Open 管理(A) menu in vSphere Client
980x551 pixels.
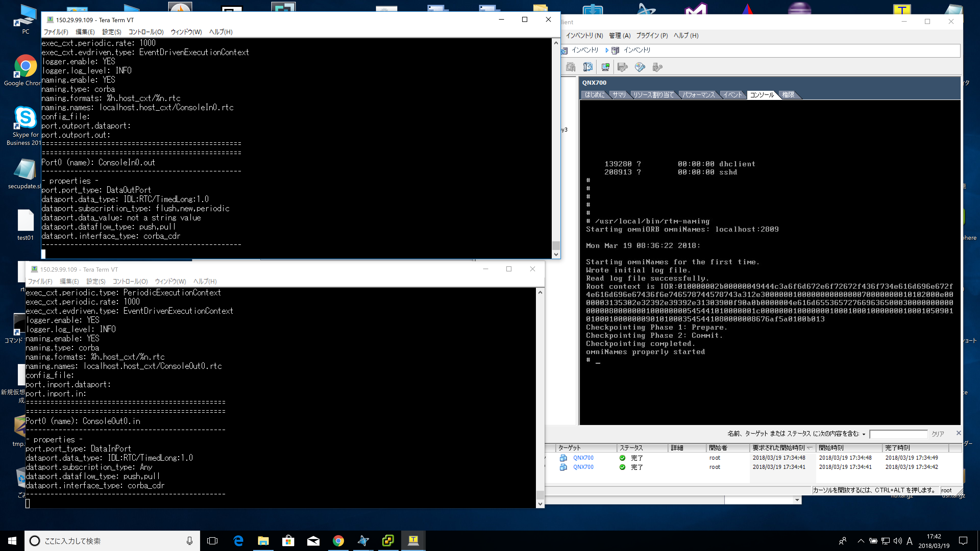pos(620,35)
